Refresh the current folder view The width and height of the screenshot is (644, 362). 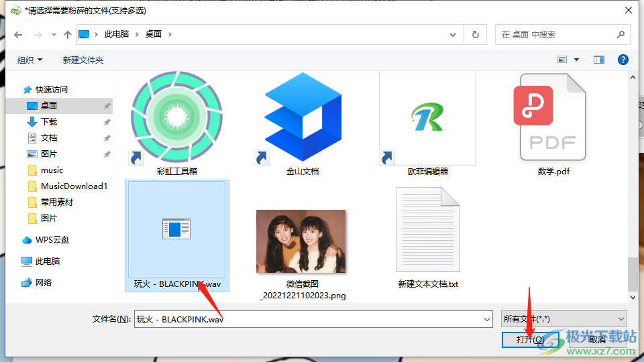point(475,34)
